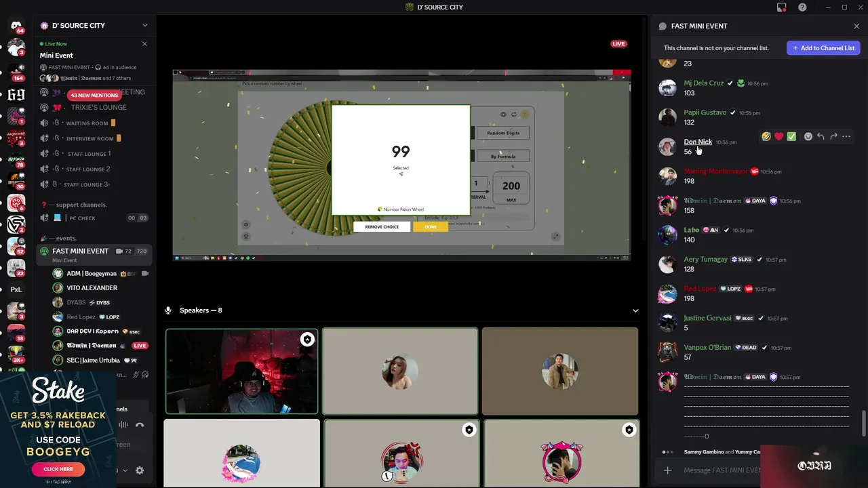Click the plus attachment button in message box
Screen dimensions: 868x488
(x=667, y=470)
